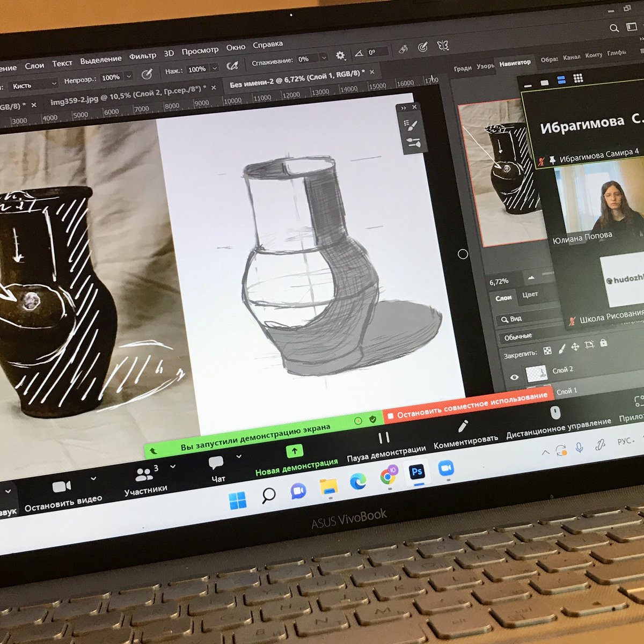644x644 pixels.
Task: Open the Слои menu in Photoshop
Action: (34, 65)
